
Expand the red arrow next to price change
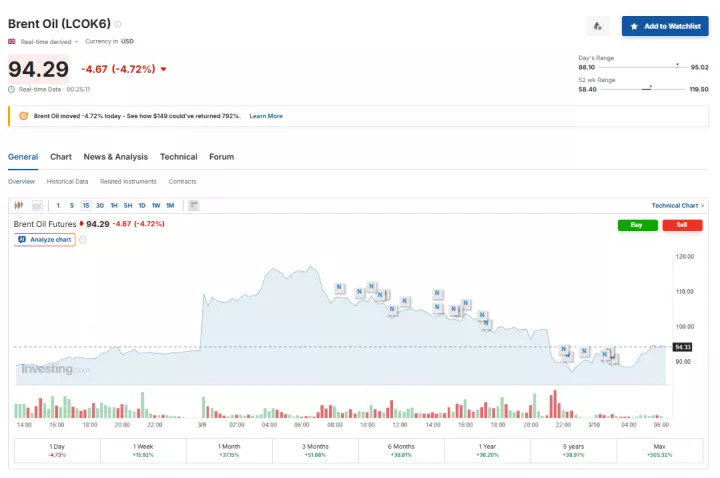[x=163, y=69]
